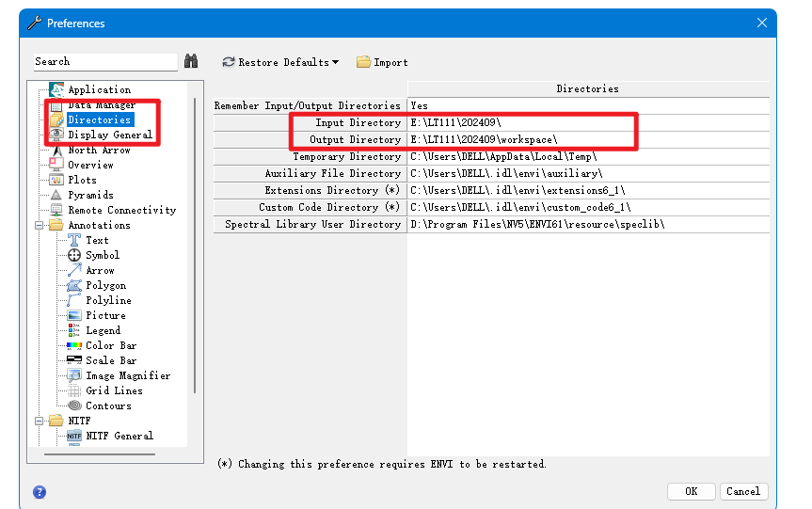Click the Spectral Library User Directory value

click(588, 224)
